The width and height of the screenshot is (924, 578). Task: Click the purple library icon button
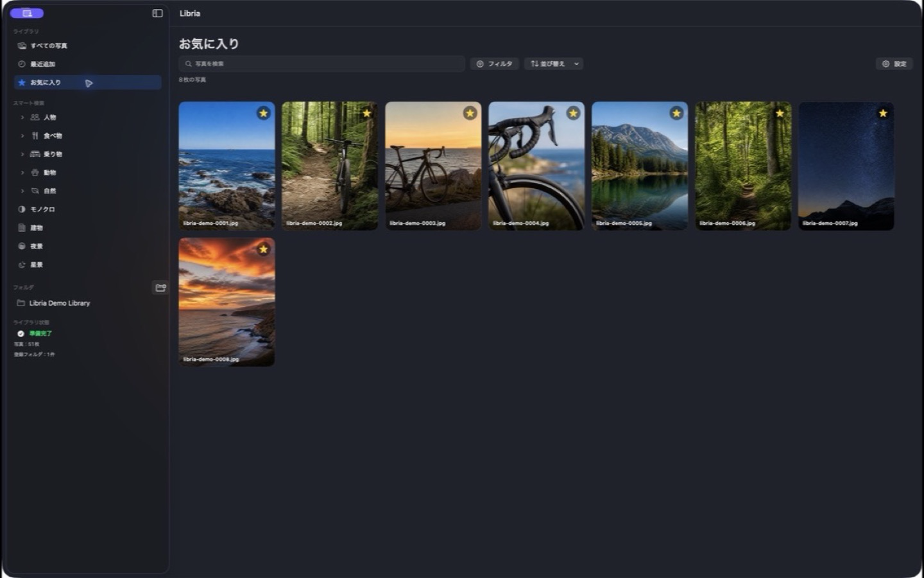click(27, 13)
